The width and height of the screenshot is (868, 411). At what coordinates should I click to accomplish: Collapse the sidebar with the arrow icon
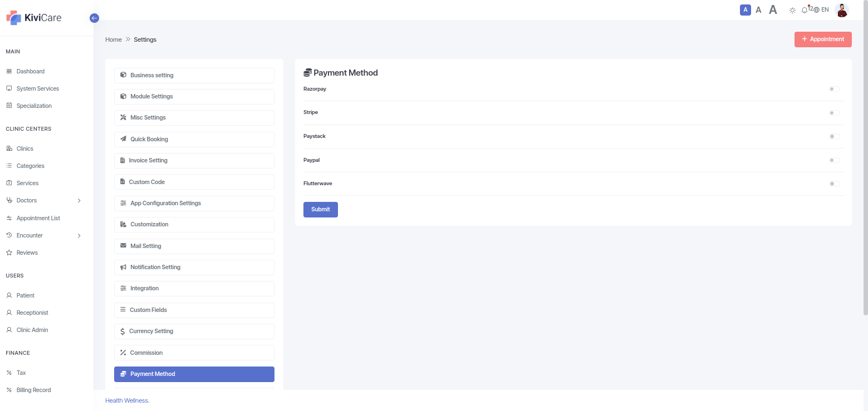(x=94, y=18)
